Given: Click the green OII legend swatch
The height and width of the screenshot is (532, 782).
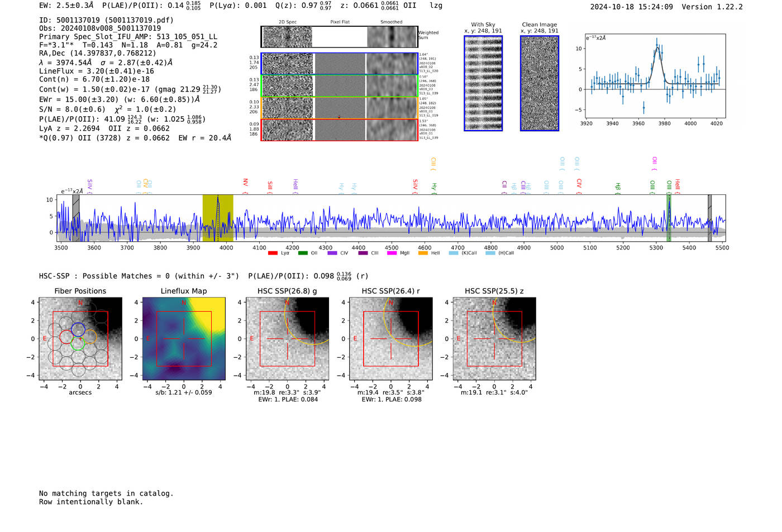Looking at the screenshot, I should point(303,253).
